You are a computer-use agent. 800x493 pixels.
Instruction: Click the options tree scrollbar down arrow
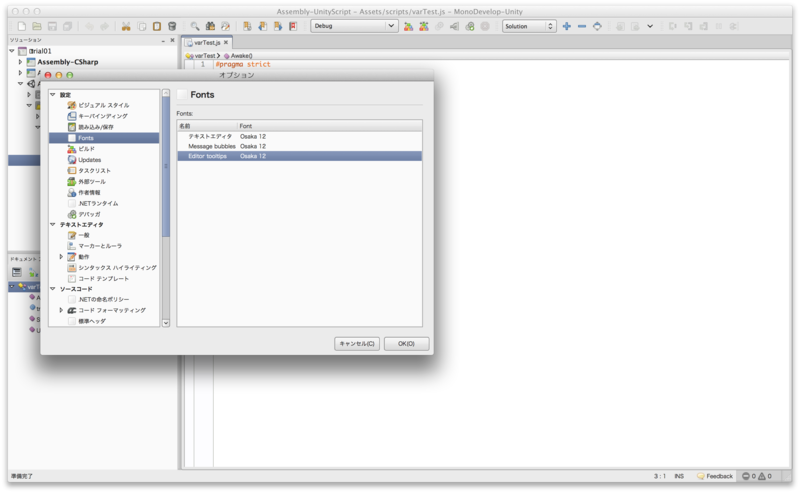pyautogui.click(x=166, y=323)
